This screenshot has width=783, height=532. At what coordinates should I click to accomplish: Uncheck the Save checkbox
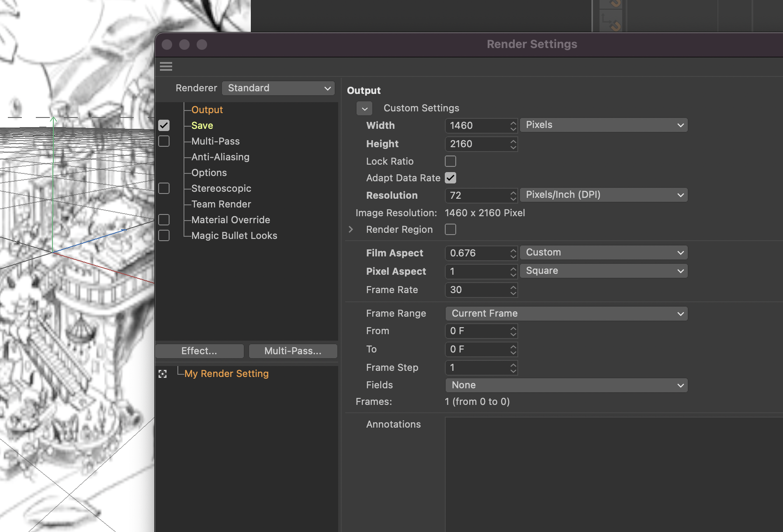click(164, 125)
